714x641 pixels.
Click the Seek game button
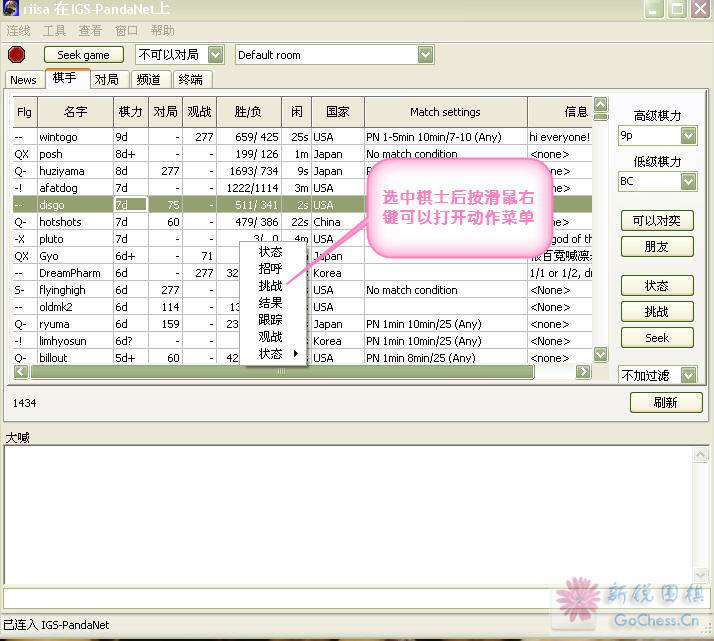pyautogui.click(x=83, y=55)
